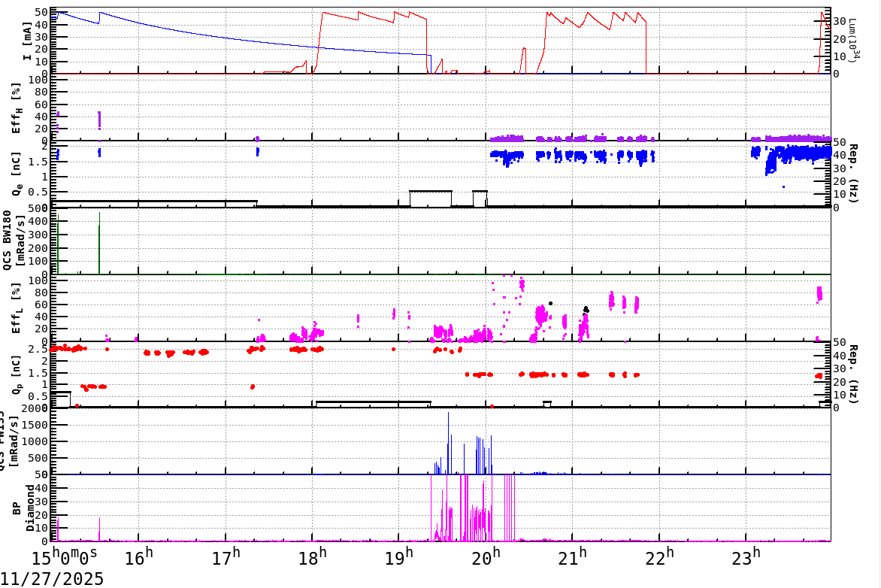Viewport: 881px width, 588px height.
Task: Select the 16h time axis tick label
Action: coord(140,556)
